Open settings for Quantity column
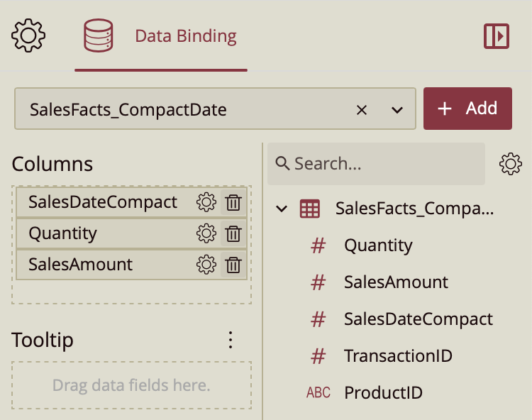532x420 pixels. (x=206, y=233)
